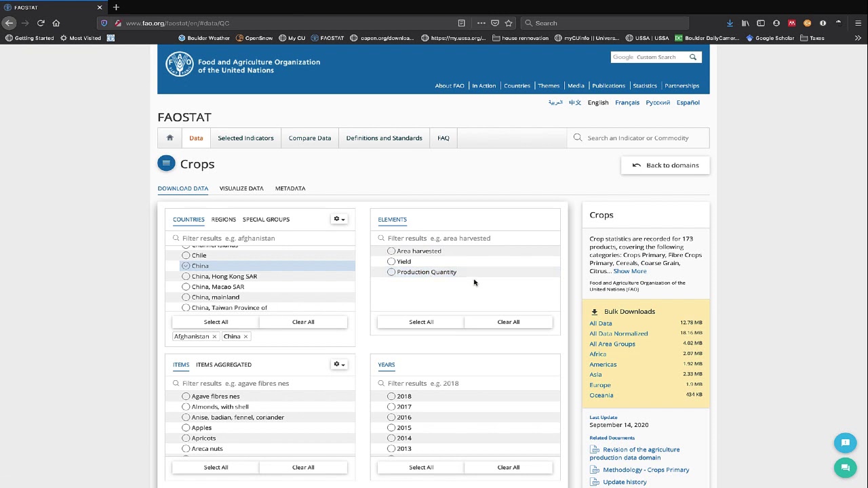Remove China from selected countries
The width and height of the screenshot is (868, 488).
tap(245, 336)
